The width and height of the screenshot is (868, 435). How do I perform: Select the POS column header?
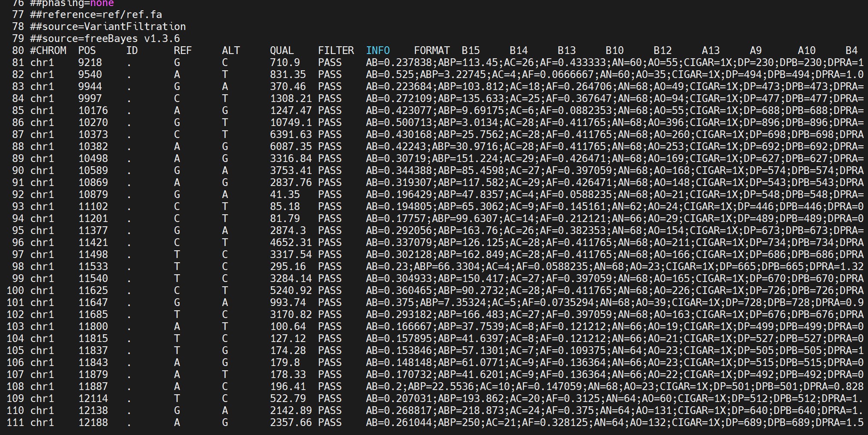coord(87,51)
